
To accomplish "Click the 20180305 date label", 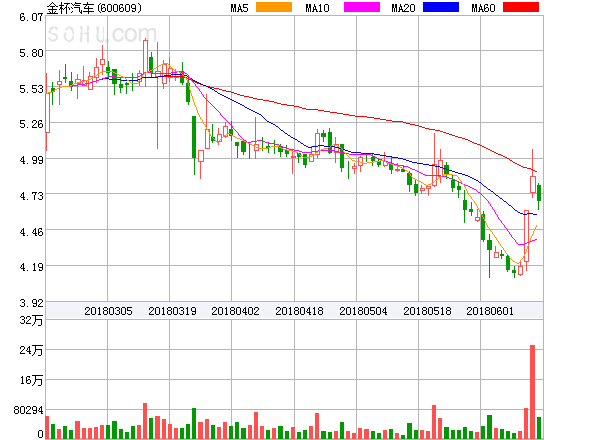I will click(x=108, y=311).
